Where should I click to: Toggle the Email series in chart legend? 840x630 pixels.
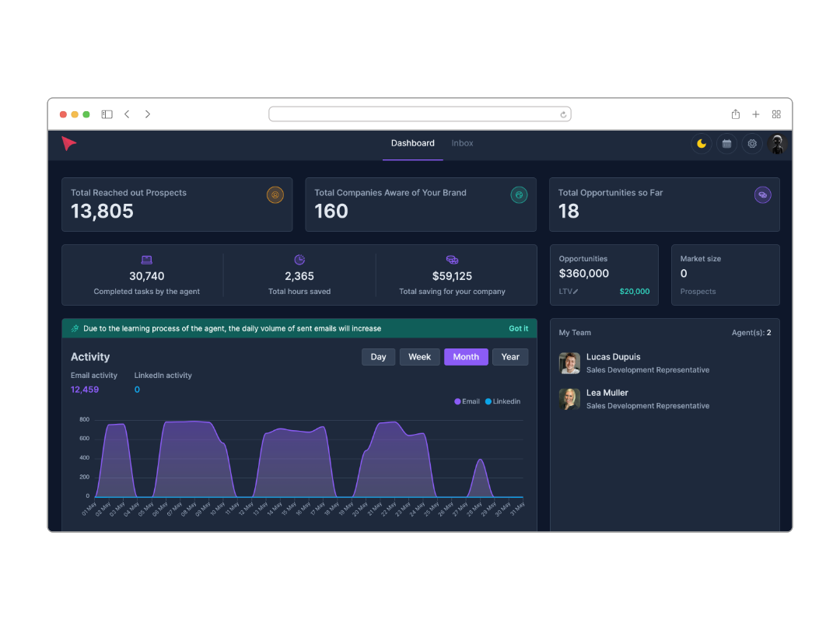[x=466, y=401]
